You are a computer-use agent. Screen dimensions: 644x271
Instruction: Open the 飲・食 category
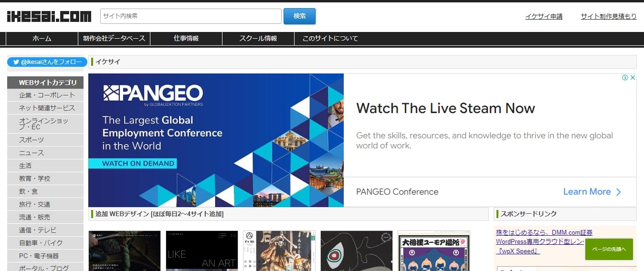[45, 192]
